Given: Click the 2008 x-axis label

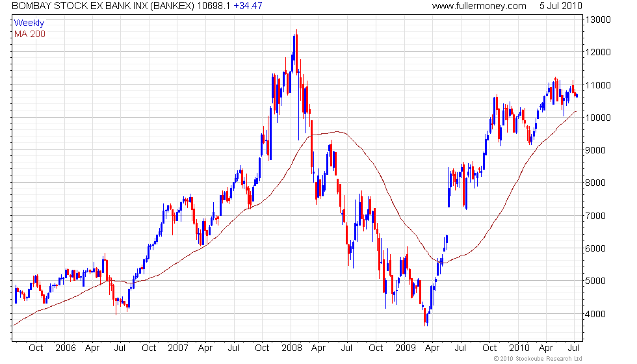Looking at the screenshot, I should [292, 348].
